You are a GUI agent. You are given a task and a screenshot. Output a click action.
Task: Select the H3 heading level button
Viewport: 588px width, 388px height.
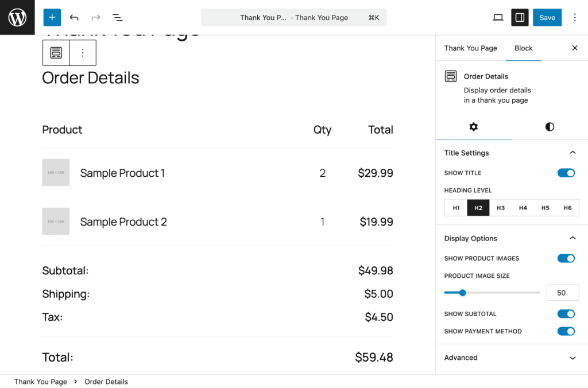501,208
